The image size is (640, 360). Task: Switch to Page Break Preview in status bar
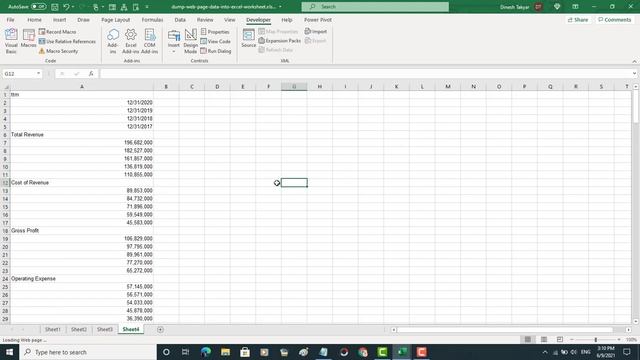coord(560,339)
